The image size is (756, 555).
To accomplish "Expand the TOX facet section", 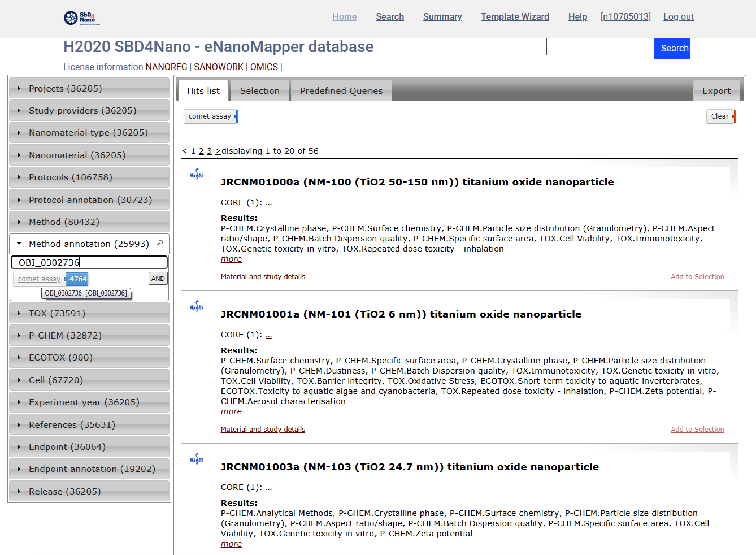I will (57, 314).
